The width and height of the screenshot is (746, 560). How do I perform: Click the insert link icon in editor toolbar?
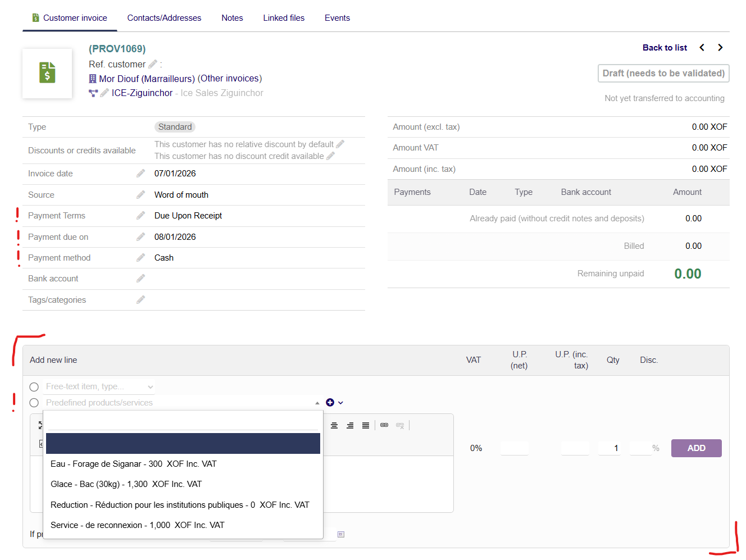[384, 425]
